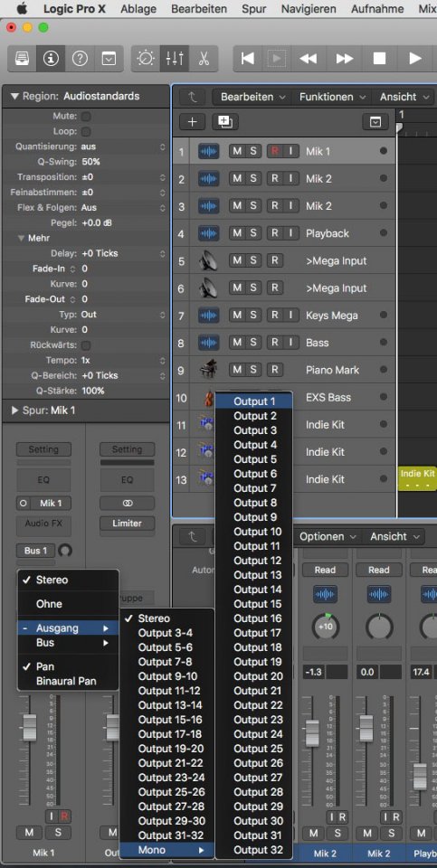Click the speaker icon on track 5
The image size is (437, 868).
pyautogui.click(x=208, y=260)
